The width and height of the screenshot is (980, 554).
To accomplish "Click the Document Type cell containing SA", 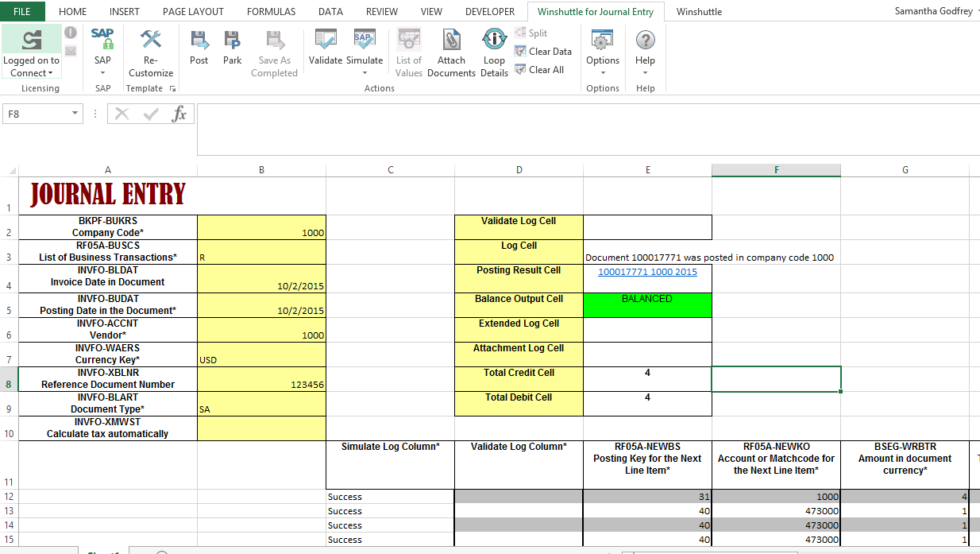I will point(261,404).
